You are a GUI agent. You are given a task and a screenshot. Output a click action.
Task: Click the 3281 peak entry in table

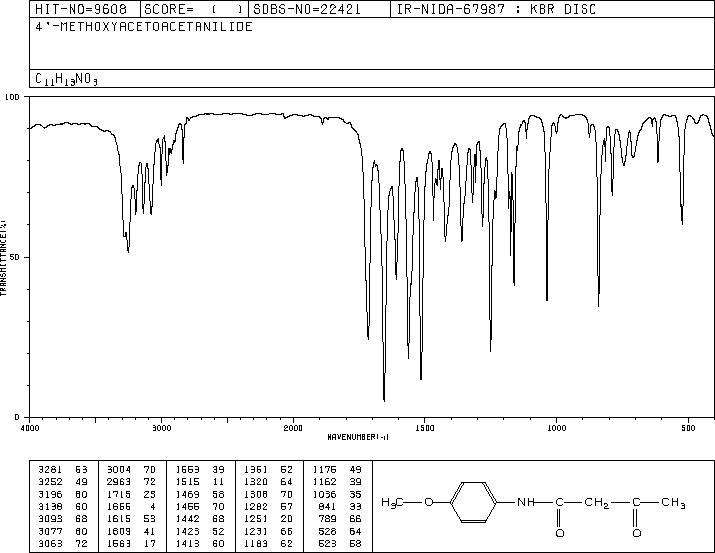(62, 470)
